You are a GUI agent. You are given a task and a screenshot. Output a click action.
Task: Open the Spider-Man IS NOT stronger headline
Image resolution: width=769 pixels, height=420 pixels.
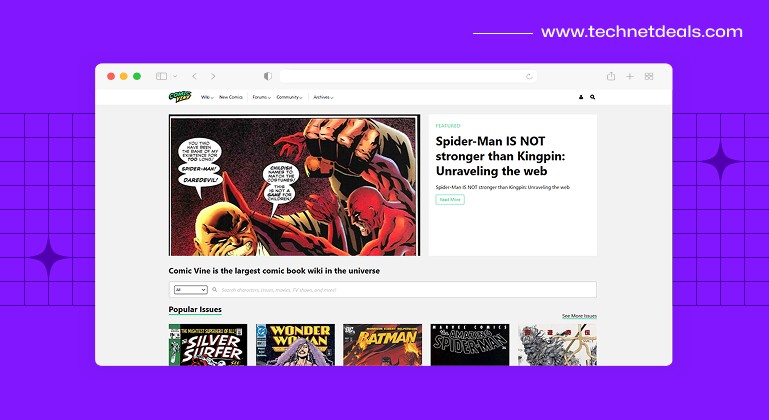[x=500, y=156]
